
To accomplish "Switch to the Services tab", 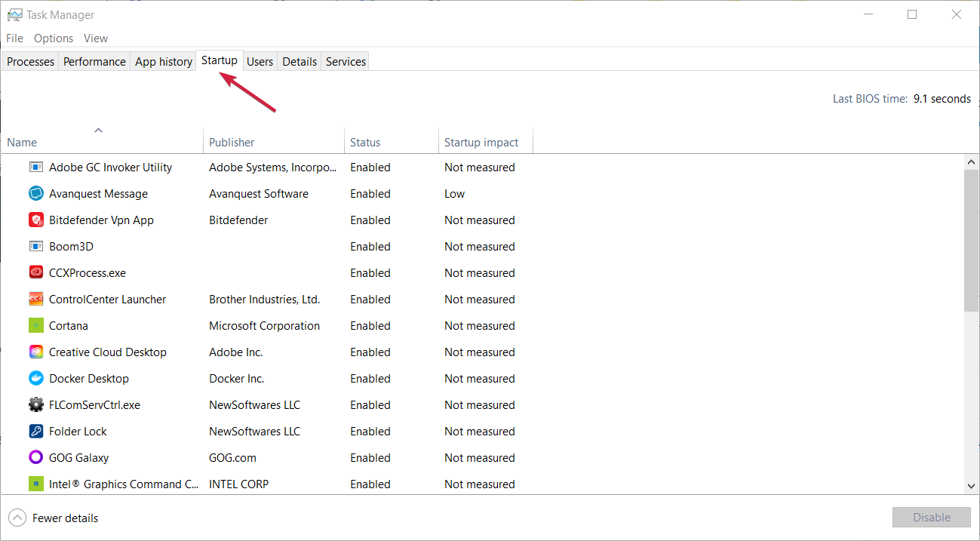I will tap(346, 61).
